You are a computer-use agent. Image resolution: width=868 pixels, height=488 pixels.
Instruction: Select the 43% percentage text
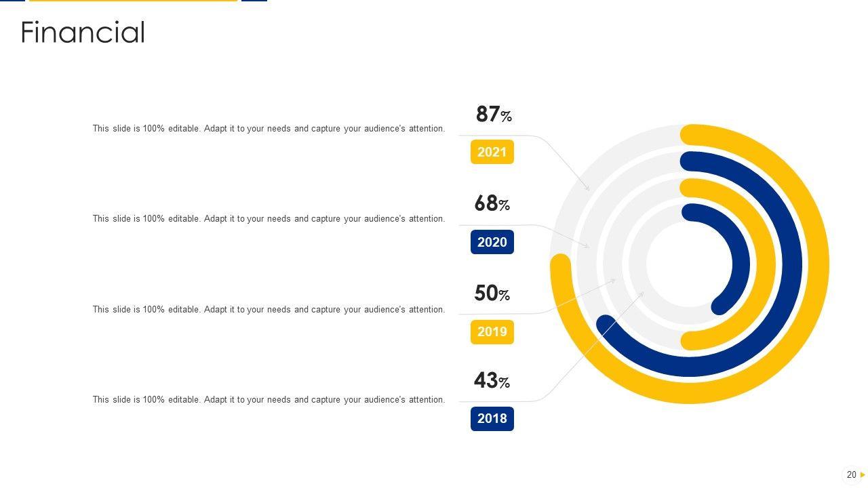(492, 381)
